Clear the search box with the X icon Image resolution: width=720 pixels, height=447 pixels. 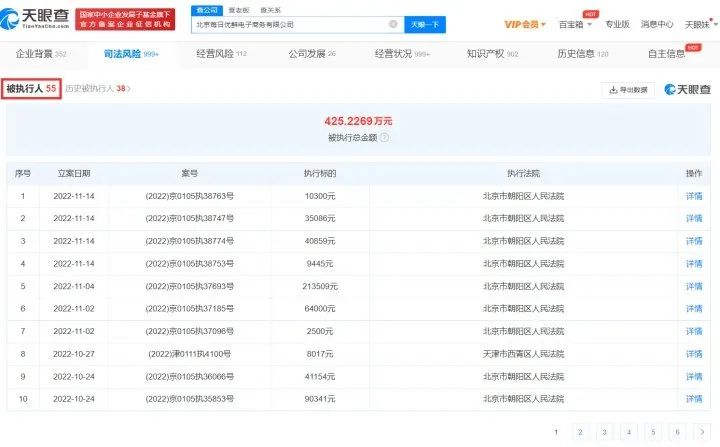tap(393, 24)
